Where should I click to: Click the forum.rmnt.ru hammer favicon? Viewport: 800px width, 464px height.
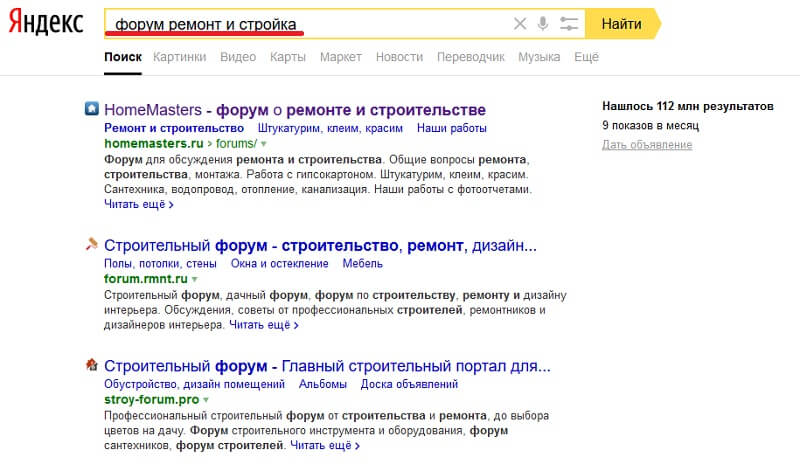91,244
